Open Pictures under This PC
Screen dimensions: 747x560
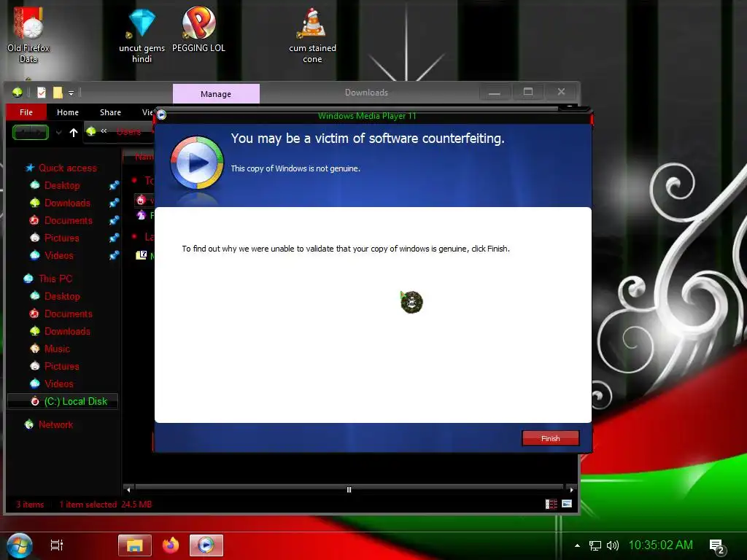click(x=61, y=366)
